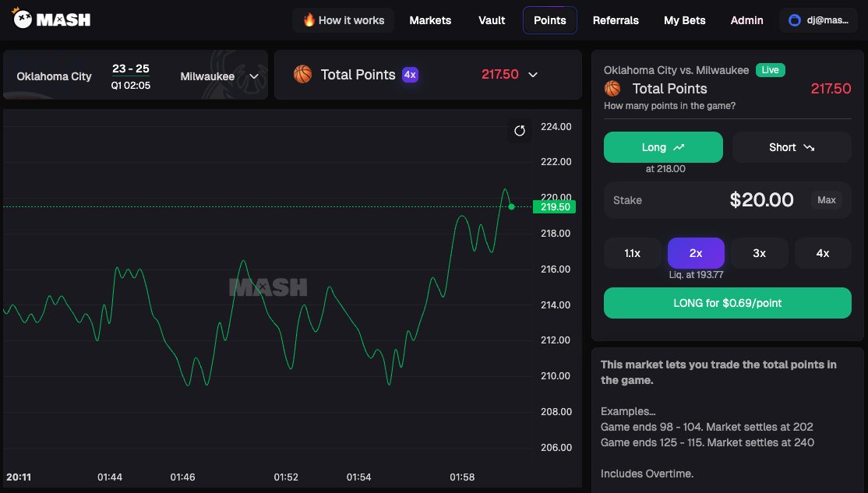Screen dimensions: 868x493
Task: Click the basketball icon beside Total Points selector
Action: point(303,74)
